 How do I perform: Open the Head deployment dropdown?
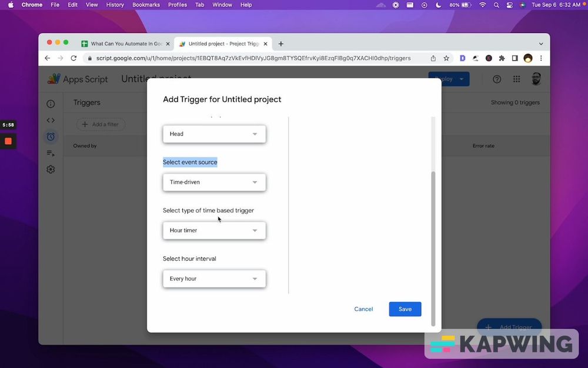click(x=213, y=134)
